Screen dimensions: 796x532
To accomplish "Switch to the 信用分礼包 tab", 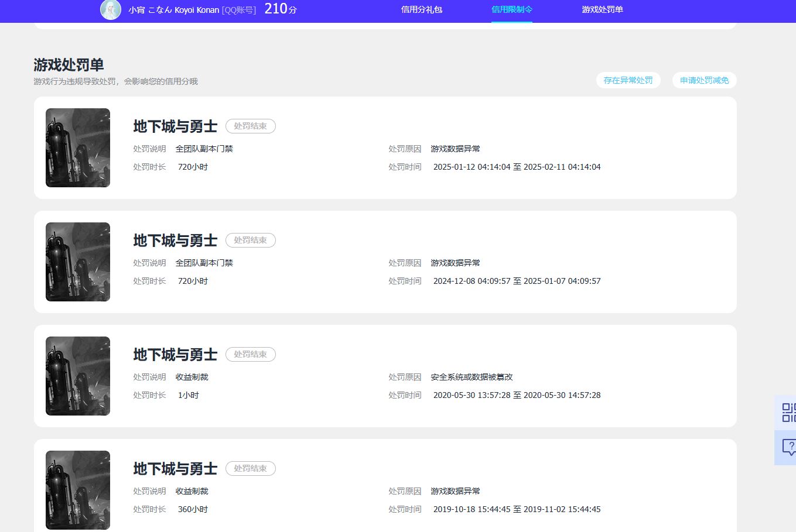I will pyautogui.click(x=421, y=9).
